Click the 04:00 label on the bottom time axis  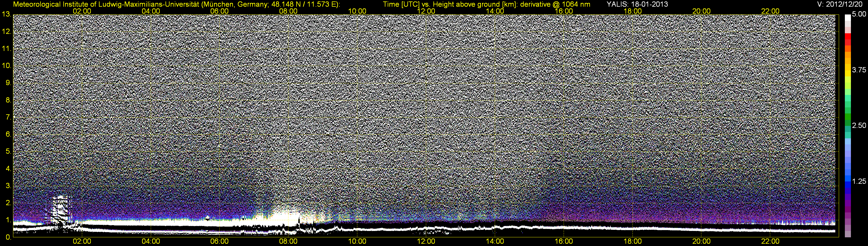(151, 241)
